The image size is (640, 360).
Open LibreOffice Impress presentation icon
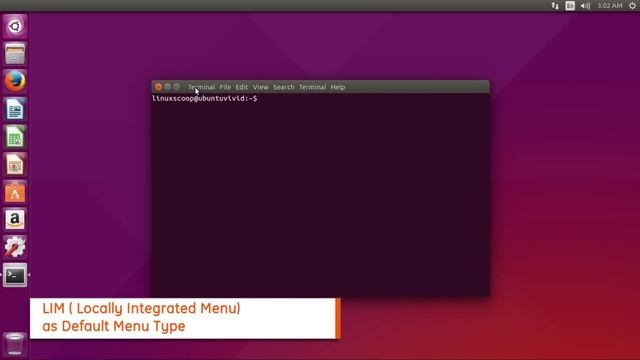pos(15,164)
